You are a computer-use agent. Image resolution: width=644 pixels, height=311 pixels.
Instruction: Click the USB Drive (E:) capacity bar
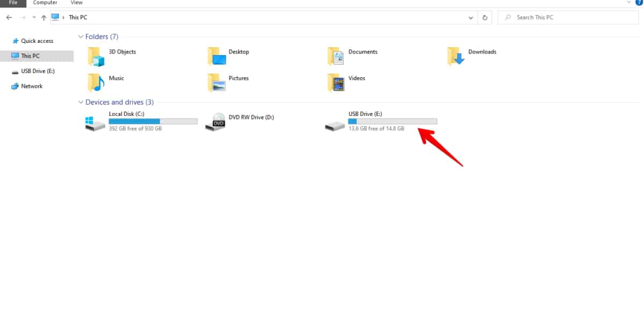click(x=393, y=121)
